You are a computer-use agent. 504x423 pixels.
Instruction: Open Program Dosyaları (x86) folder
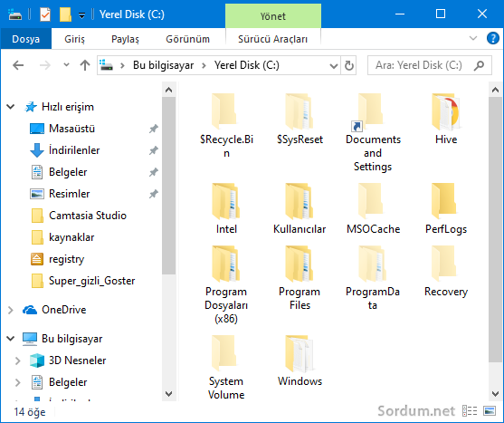coord(226,284)
